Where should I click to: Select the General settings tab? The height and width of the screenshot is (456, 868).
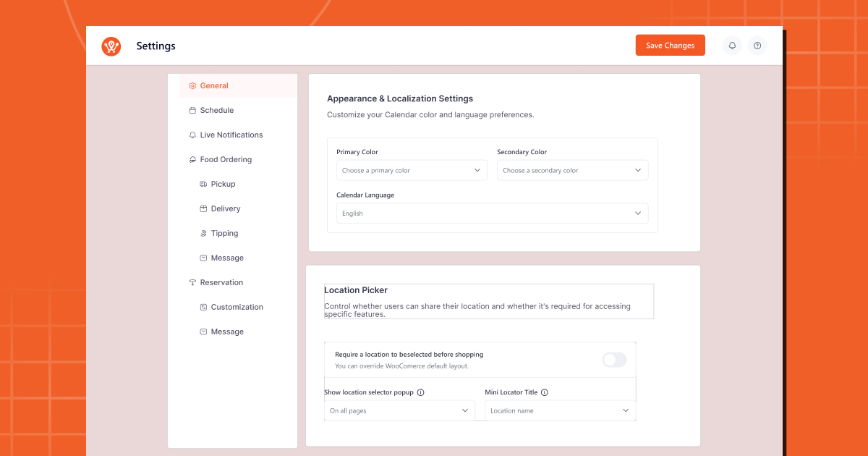click(214, 86)
